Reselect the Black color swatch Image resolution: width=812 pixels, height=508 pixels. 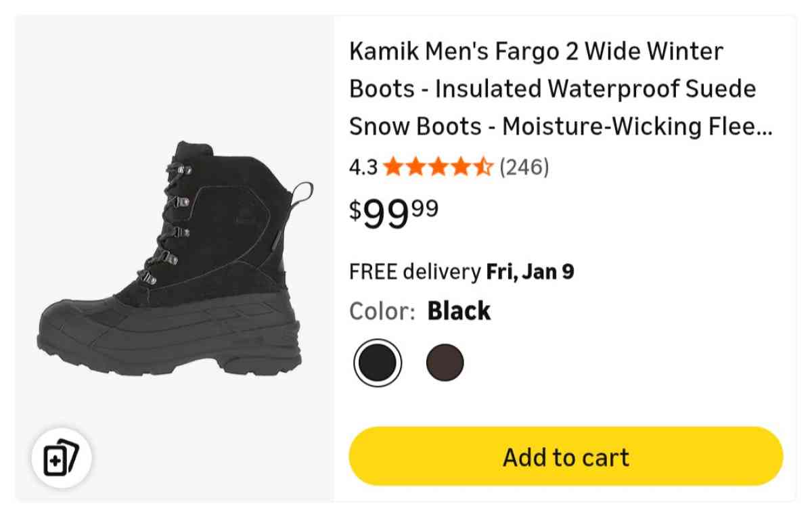[378, 362]
